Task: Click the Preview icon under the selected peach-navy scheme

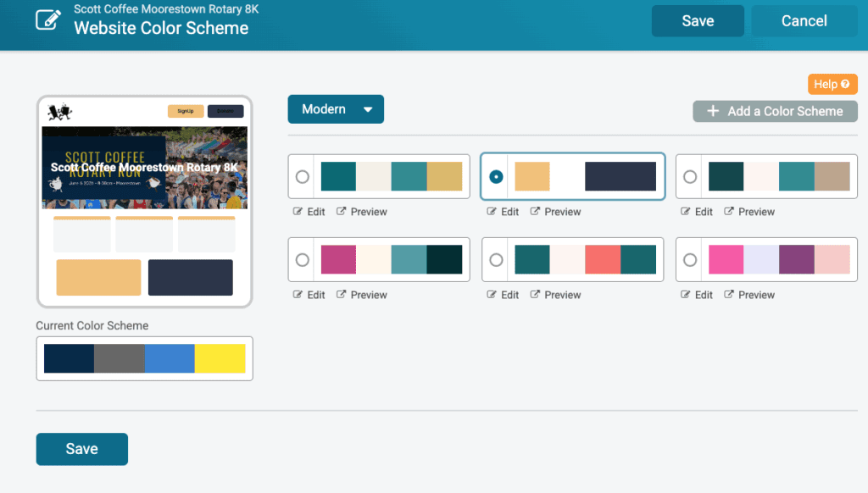Action: [x=535, y=212]
